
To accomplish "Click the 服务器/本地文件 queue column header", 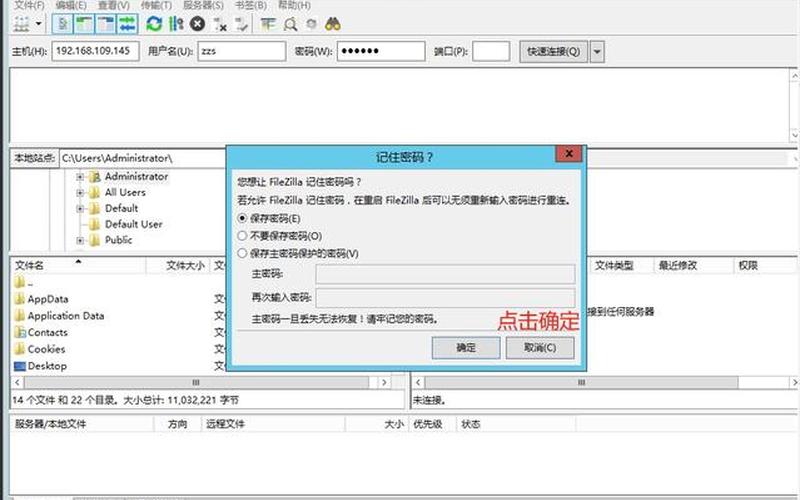I will (82, 424).
